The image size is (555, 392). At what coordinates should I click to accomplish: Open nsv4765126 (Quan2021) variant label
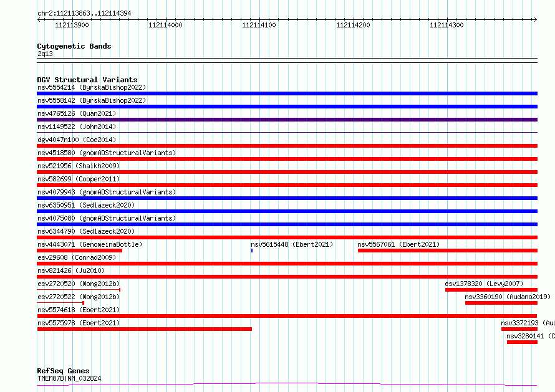(x=77, y=113)
